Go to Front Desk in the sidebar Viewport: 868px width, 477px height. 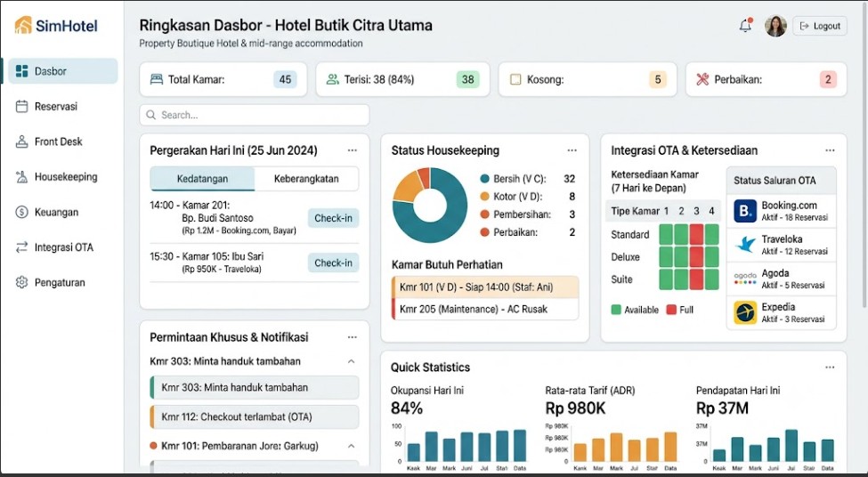click(63, 141)
